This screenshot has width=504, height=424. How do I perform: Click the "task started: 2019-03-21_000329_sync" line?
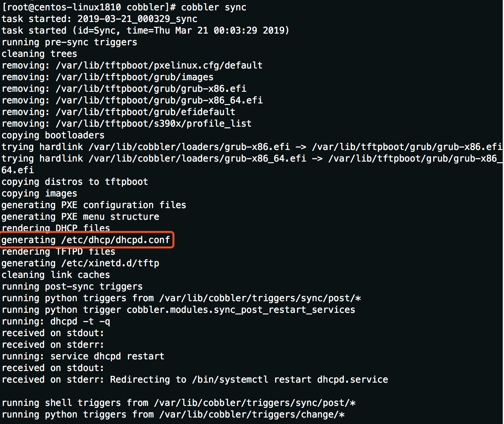coord(99,19)
